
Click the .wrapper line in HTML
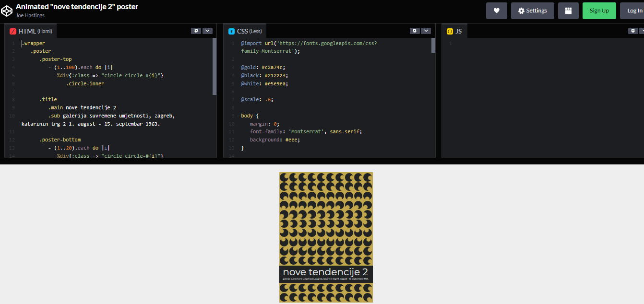click(33, 43)
